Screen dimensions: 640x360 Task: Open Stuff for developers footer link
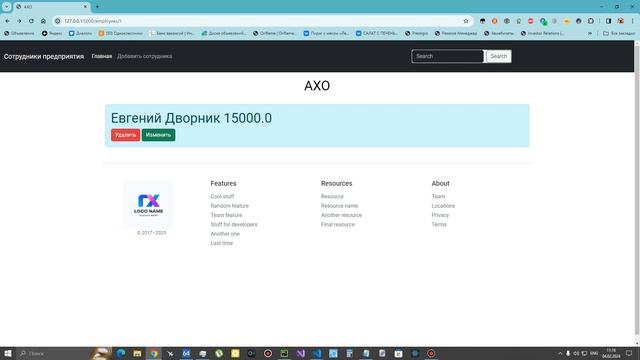[234, 224]
